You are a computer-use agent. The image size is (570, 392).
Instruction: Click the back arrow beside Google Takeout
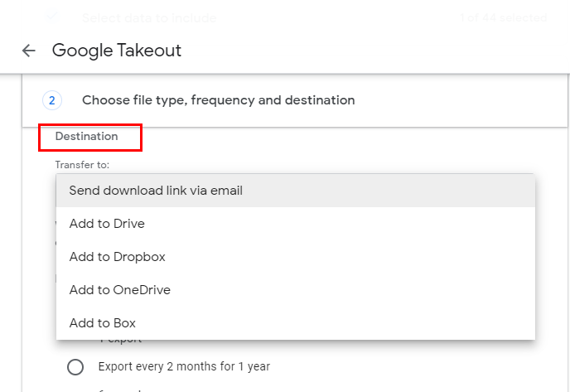(29, 51)
